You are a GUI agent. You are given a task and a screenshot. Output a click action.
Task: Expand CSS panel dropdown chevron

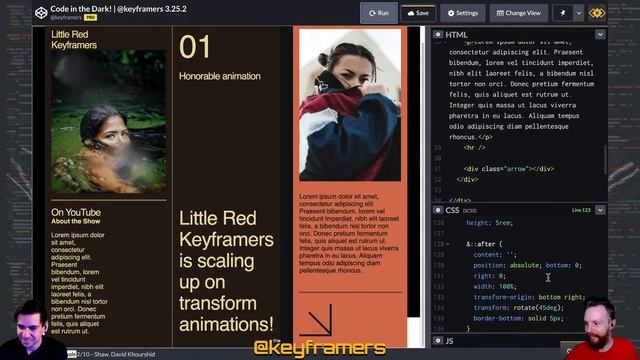point(600,210)
